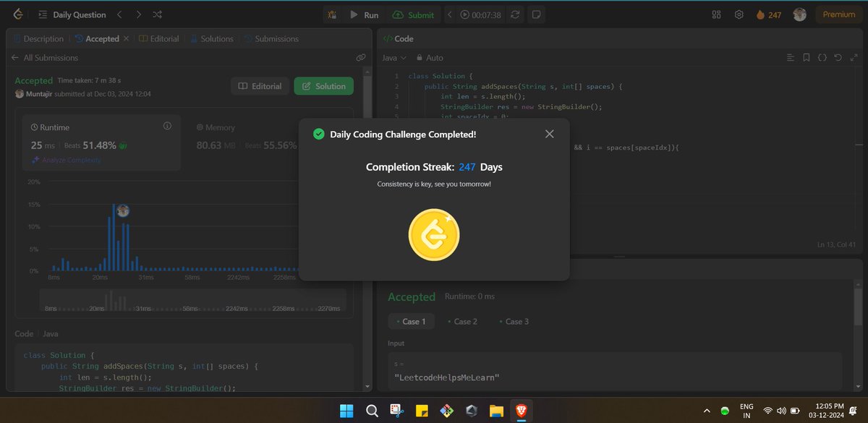
Task: Open Sticky Notes from taskbar
Action: [x=421, y=411]
